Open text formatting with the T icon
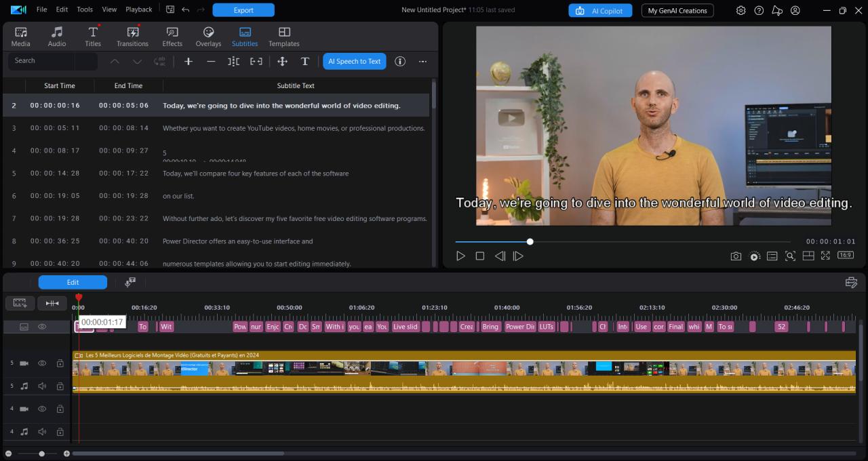The width and height of the screenshot is (868, 461). pos(305,61)
